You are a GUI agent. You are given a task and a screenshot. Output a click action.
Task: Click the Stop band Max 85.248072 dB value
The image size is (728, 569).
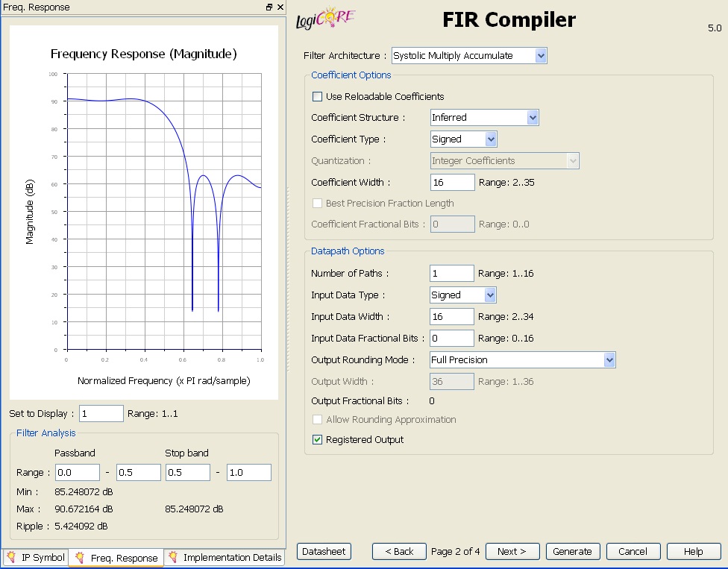click(194, 509)
